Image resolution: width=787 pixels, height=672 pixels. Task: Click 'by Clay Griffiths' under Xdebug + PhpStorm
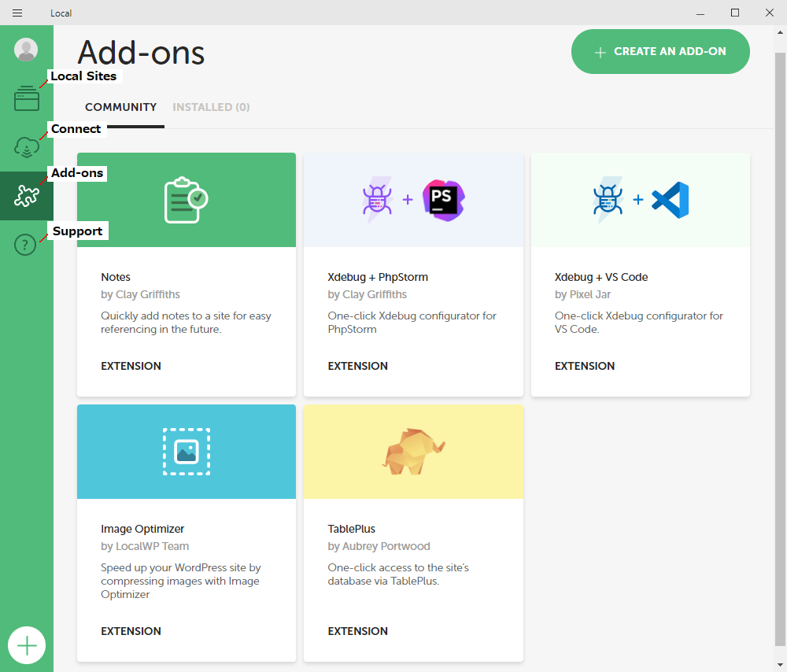pyautogui.click(x=368, y=294)
